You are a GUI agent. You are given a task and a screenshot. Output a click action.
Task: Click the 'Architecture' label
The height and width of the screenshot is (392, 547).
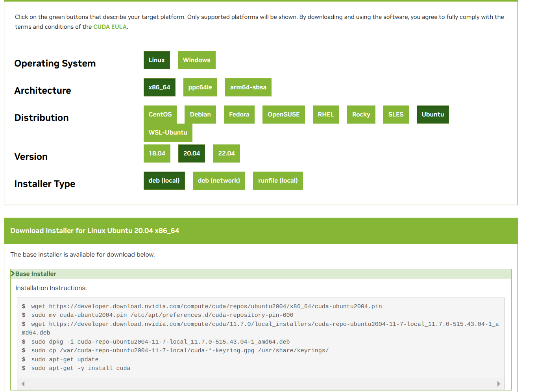[x=43, y=91]
